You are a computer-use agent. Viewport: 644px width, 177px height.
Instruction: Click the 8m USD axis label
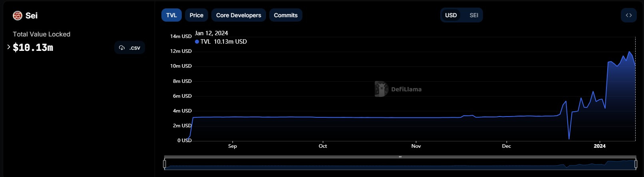182,81
